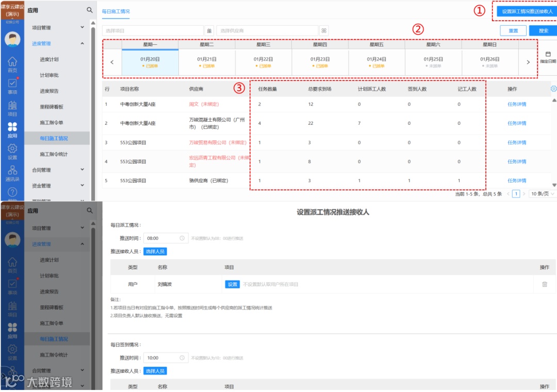Click 选择人员 under 每日派工情况

155,251
